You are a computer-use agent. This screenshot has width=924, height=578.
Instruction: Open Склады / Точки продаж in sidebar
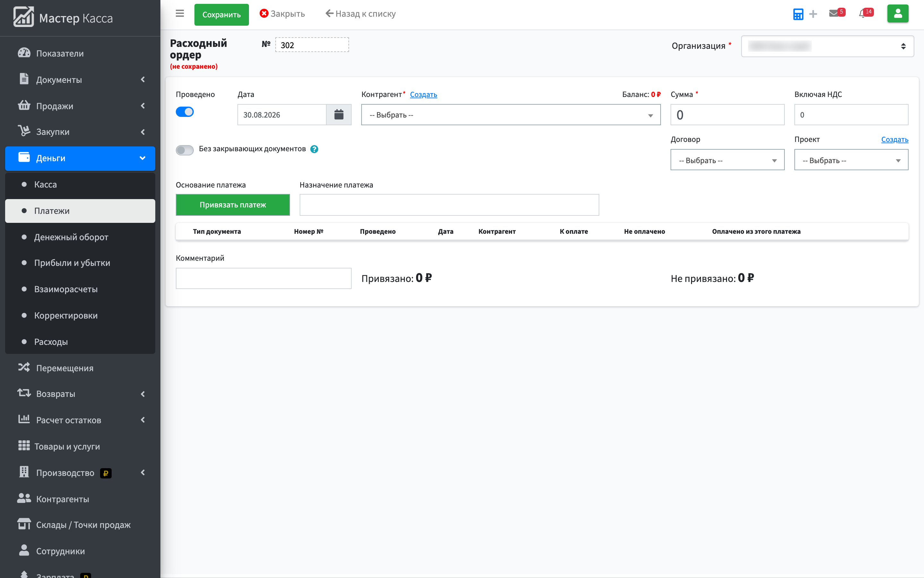coord(80,524)
